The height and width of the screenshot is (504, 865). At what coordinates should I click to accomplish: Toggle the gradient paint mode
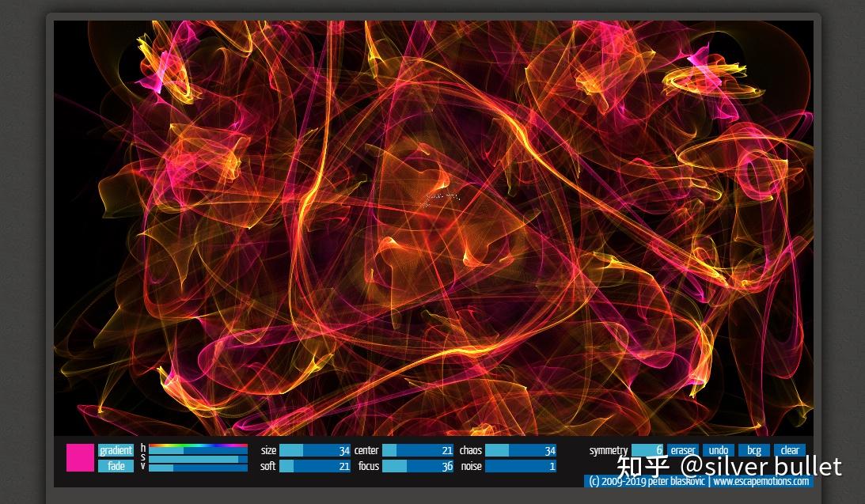[x=116, y=450]
